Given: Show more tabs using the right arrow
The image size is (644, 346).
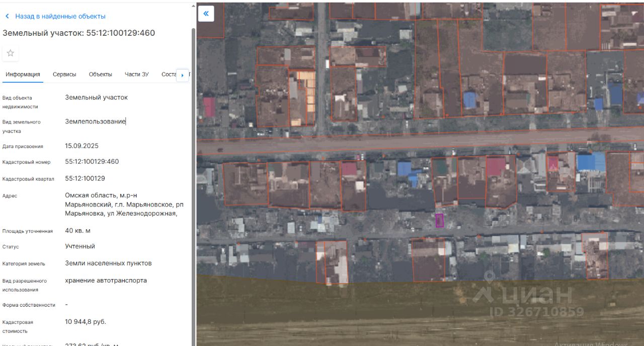Looking at the screenshot, I should [x=182, y=75].
